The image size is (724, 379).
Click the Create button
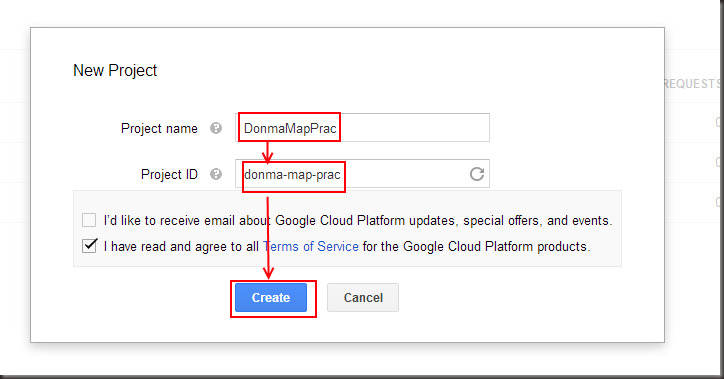coord(271,297)
